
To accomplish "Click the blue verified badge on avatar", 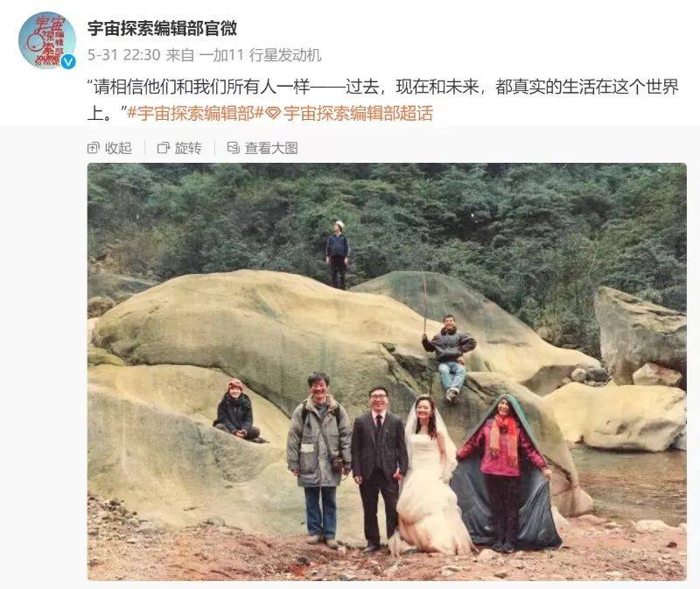I will 68,61.
